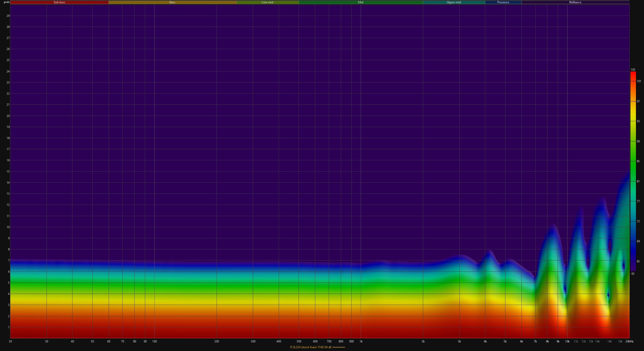Viewport: 644px width, 351px height.
Task: Click the 63 minimum scale value
Action: [633, 274]
